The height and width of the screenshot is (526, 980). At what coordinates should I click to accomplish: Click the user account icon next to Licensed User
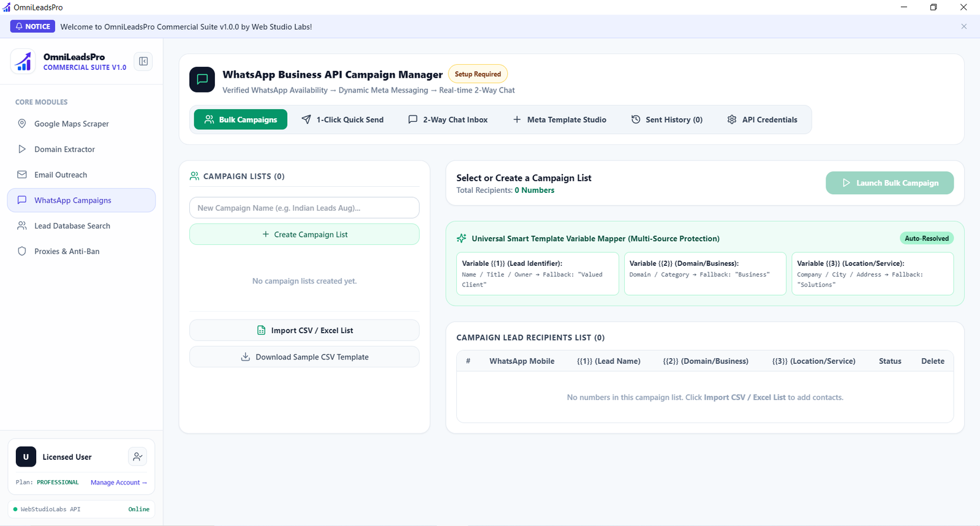[138, 457]
